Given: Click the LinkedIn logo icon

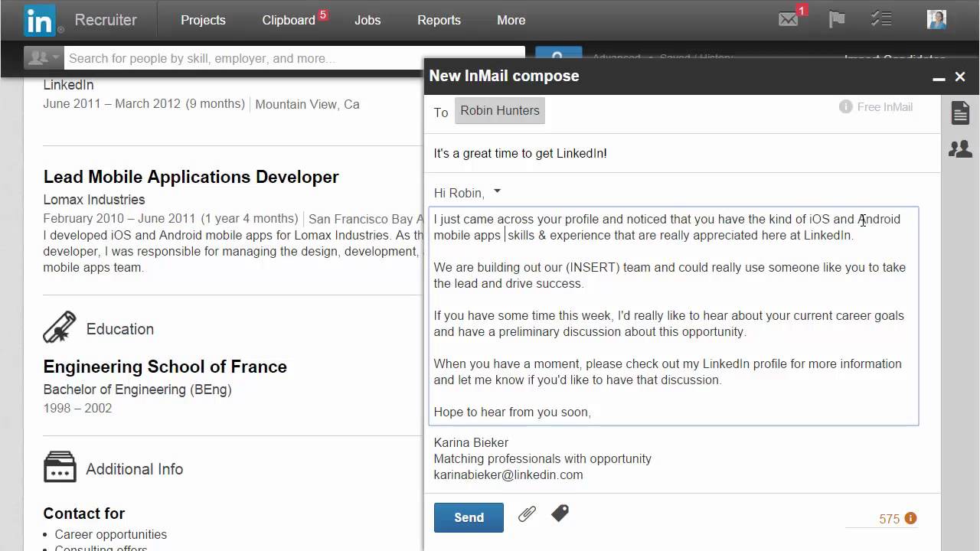Looking at the screenshot, I should [40, 21].
